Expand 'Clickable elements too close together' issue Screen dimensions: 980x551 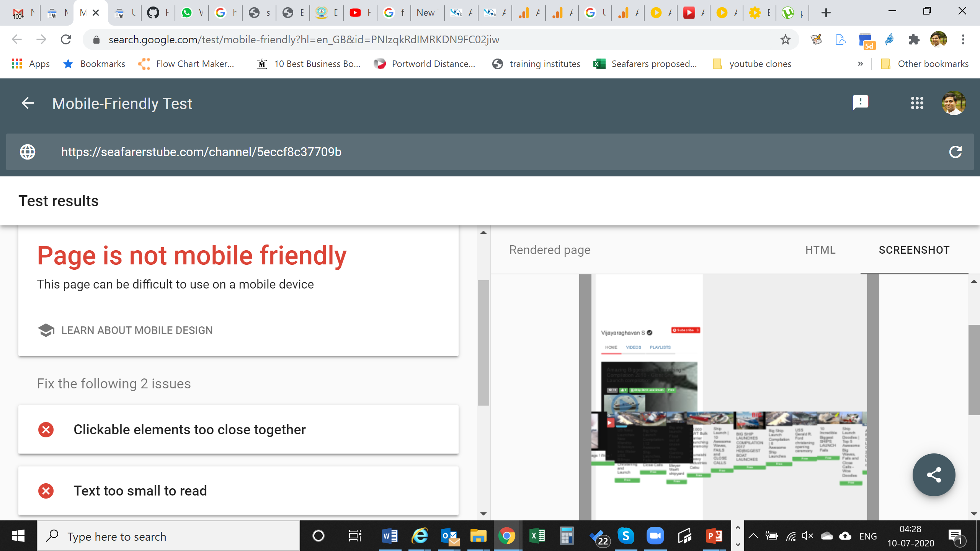pyautogui.click(x=238, y=430)
